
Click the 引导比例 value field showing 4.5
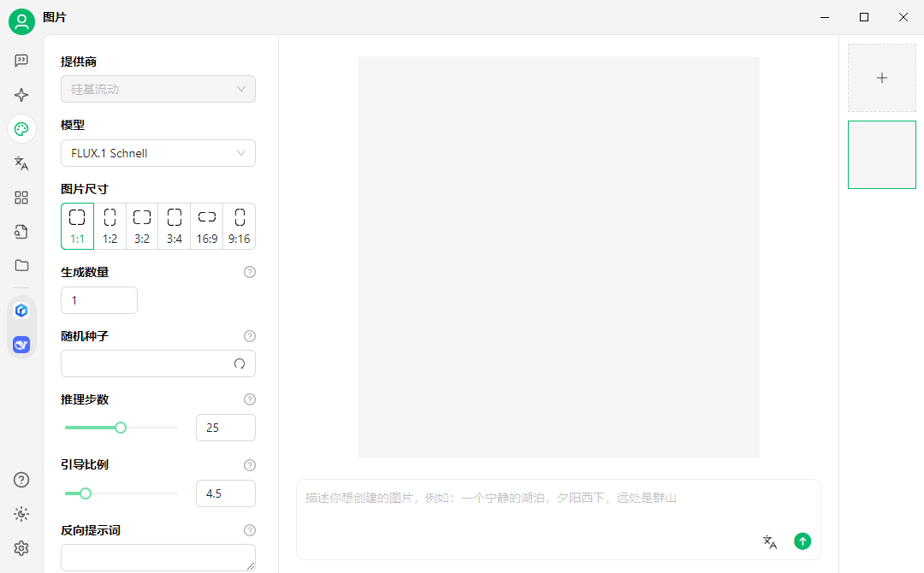(226, 493)
